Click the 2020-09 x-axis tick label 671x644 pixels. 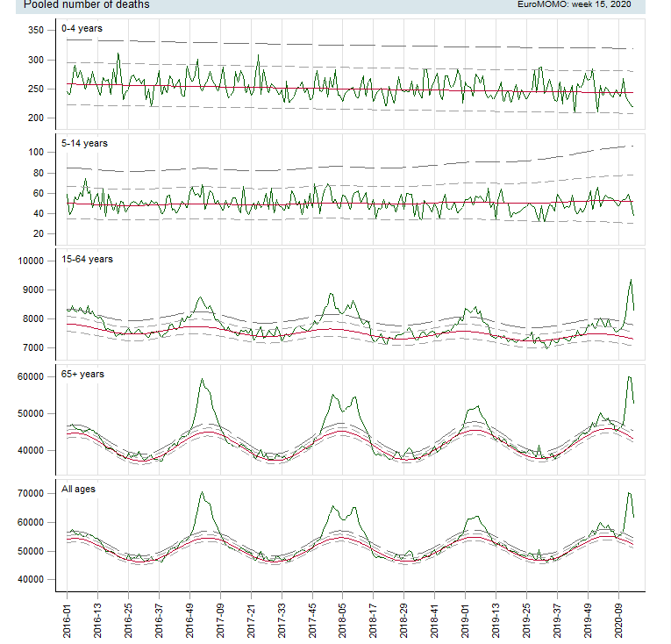click(x=619, y=619)
